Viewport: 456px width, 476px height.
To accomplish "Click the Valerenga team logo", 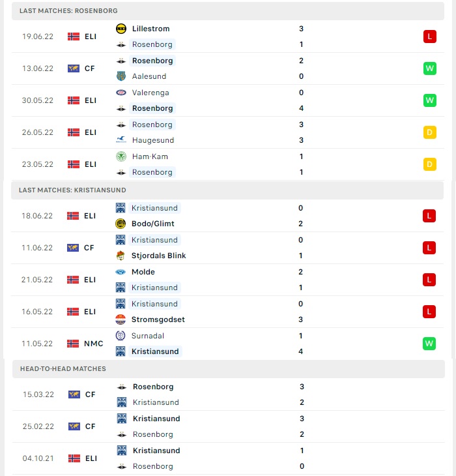I will tap(121, 93).
